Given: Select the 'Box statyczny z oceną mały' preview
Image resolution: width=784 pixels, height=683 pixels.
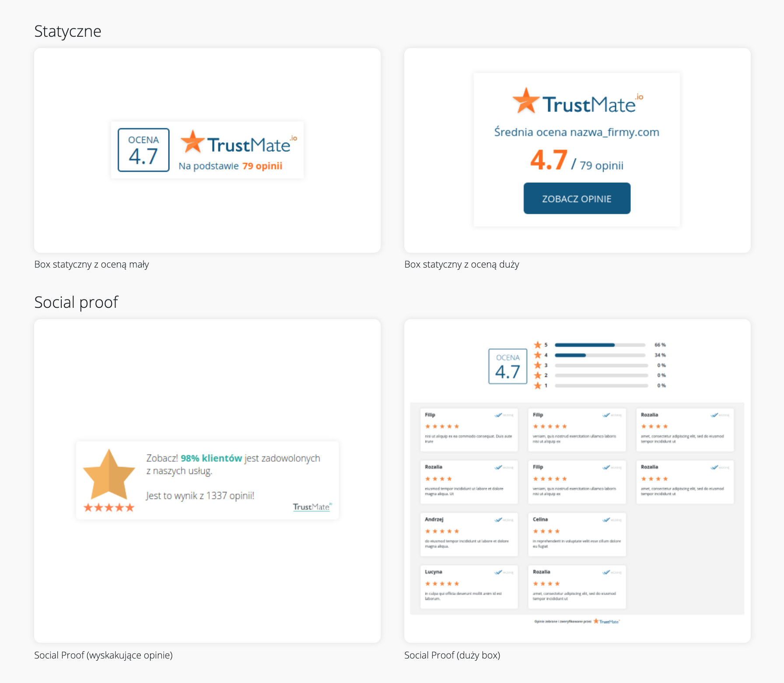Looking at the screenshot, I should (x=207, y=150).
